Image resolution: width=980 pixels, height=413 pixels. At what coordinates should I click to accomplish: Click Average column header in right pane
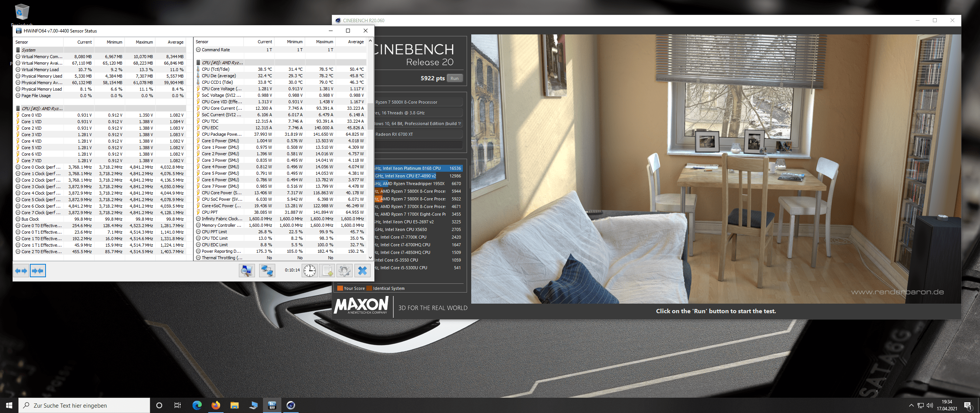click(x=351, y=42)
